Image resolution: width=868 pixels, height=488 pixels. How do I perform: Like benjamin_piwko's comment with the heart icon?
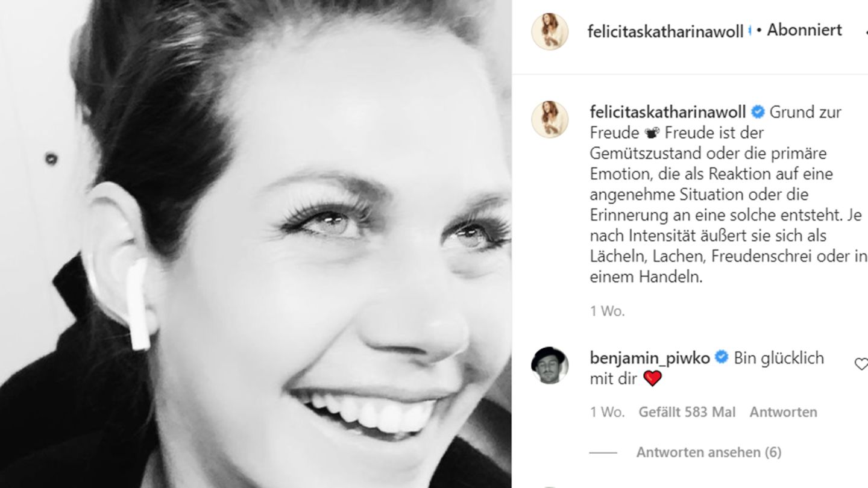point(861,364)
